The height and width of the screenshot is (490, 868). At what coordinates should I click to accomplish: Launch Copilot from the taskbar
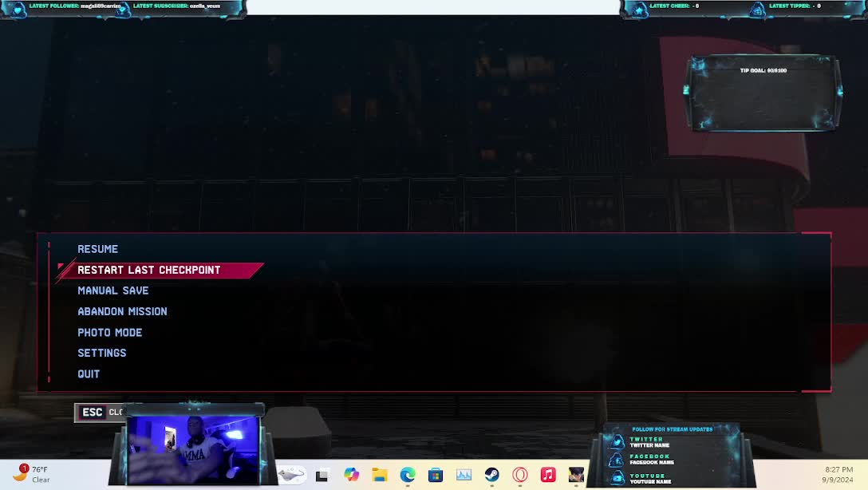pos(351,475)
